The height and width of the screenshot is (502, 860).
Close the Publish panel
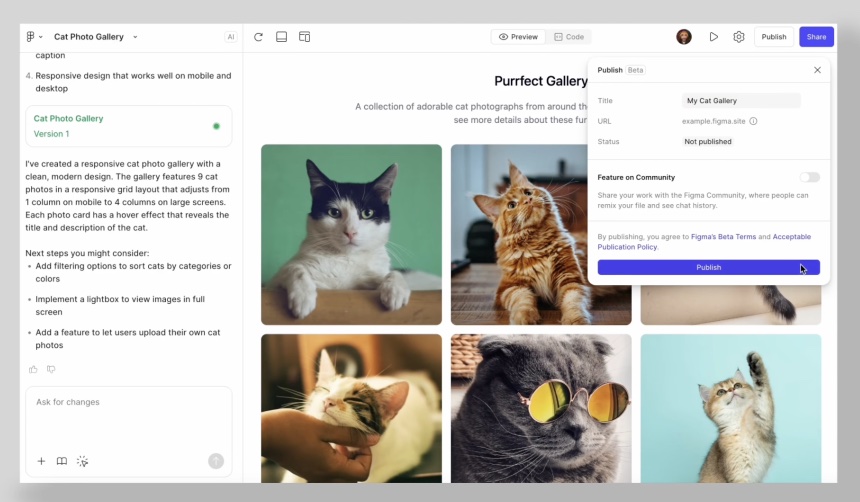[817, 70]
